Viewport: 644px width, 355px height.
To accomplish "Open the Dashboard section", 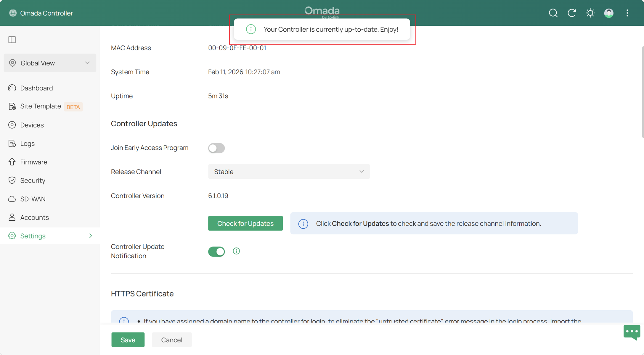I will 36,88.
